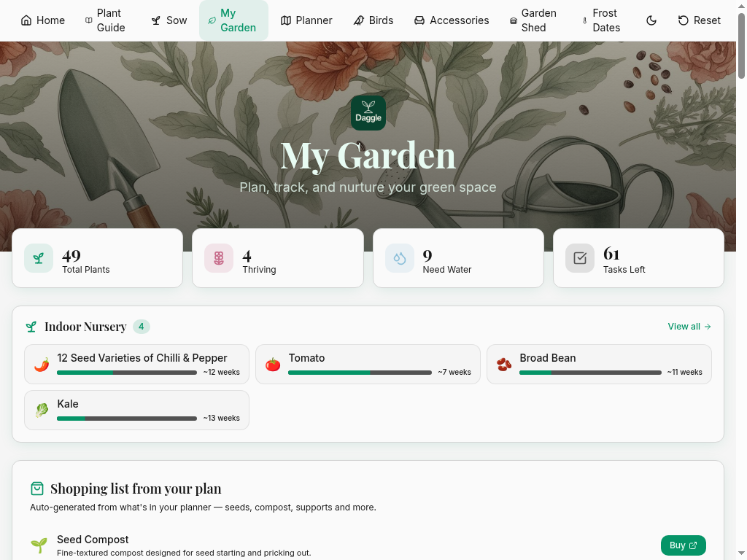Click the Seed Compost item title
The image size is (747, 560).
click(93, 540)
